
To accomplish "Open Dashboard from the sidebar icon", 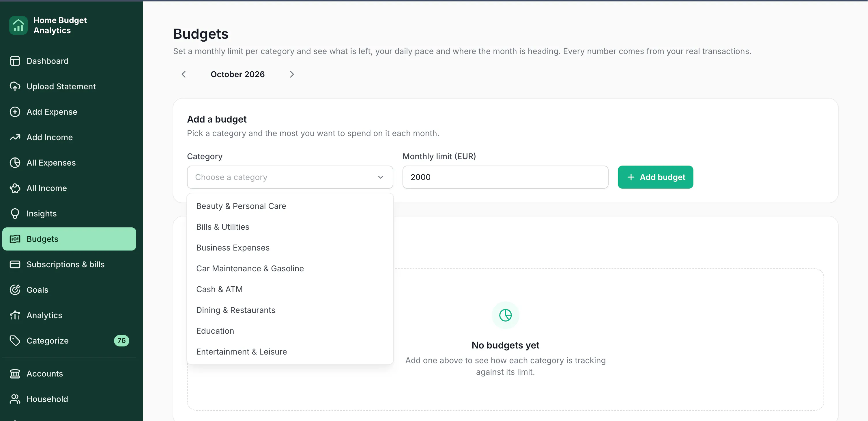I will [15, 61].
